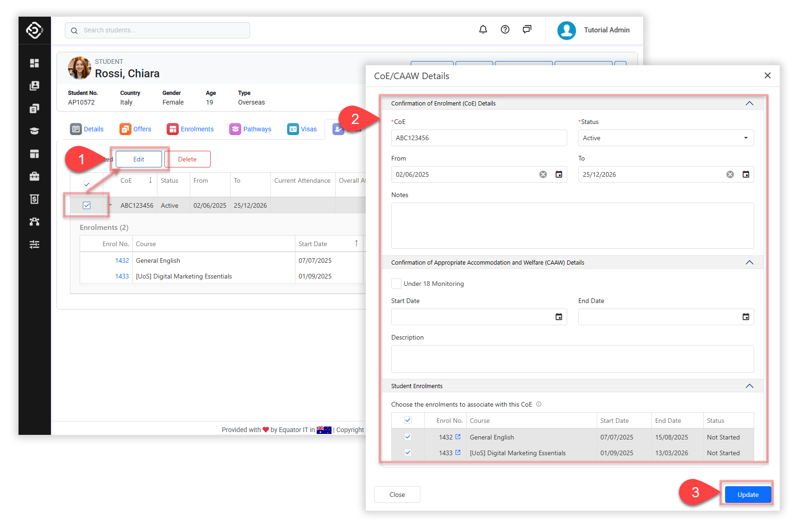The image size is (801, 532).
Task: Open enrolment 1433 external link icon
Action: [x=458, y=452]
